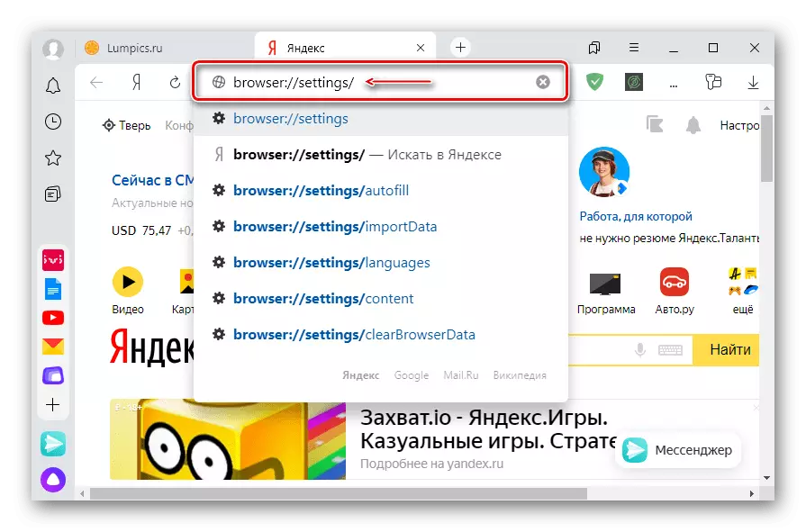
Task: Open notifications bell in the sidebar
Action: pos(53,86)
